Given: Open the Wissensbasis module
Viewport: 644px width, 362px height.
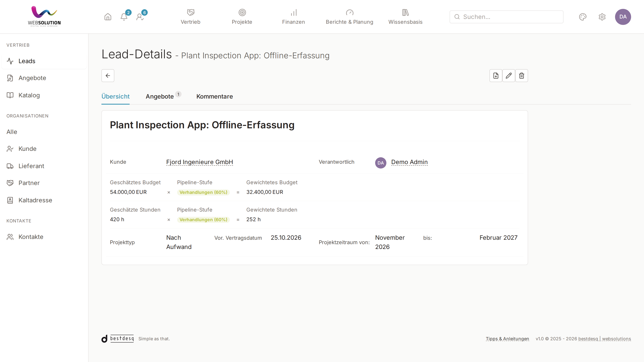Looking at the screenshot, I should (x=405, y=17).
